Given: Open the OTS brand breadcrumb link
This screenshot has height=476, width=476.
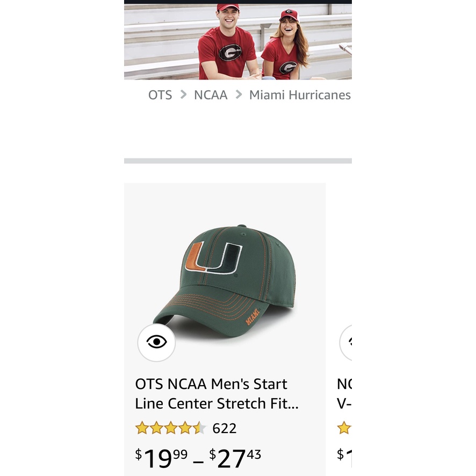Looking at the screenshot, I should point(160,95).
